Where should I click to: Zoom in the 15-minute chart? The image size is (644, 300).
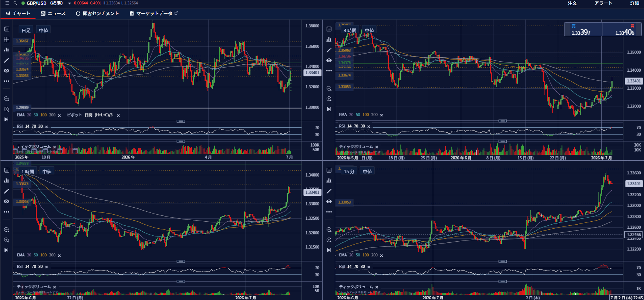pos(329,240)
